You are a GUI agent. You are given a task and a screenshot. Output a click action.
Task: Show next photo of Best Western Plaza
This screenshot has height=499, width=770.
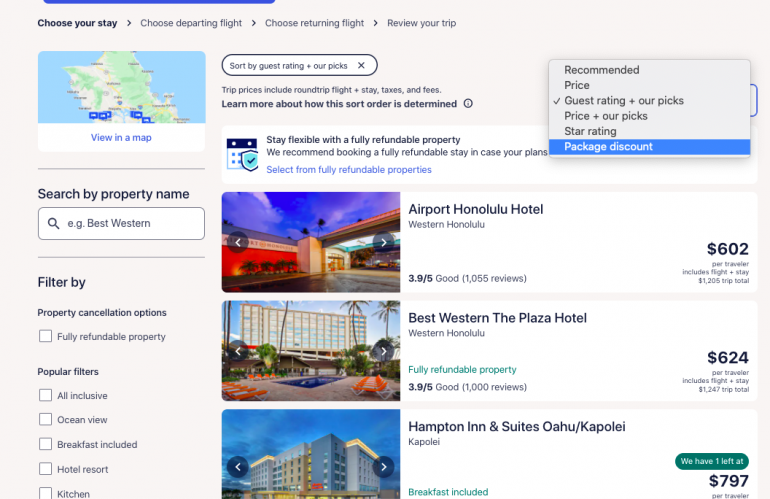(384, 351)
